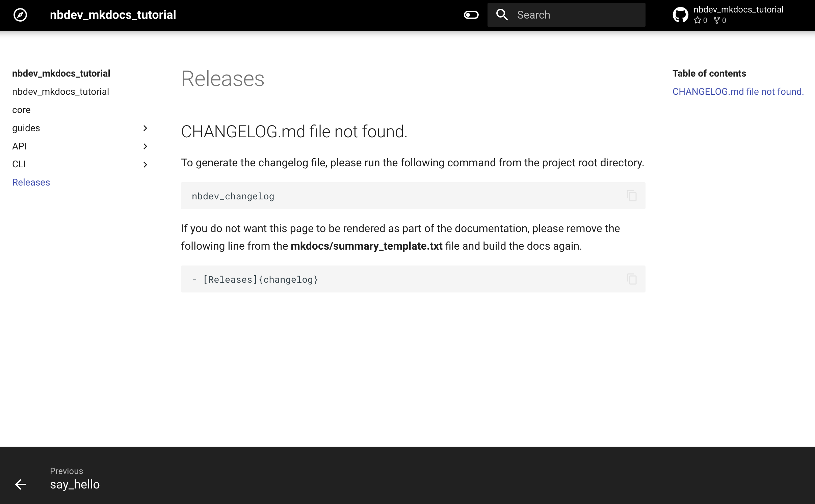Expand the CLI navigation section

tap(145, 165)
